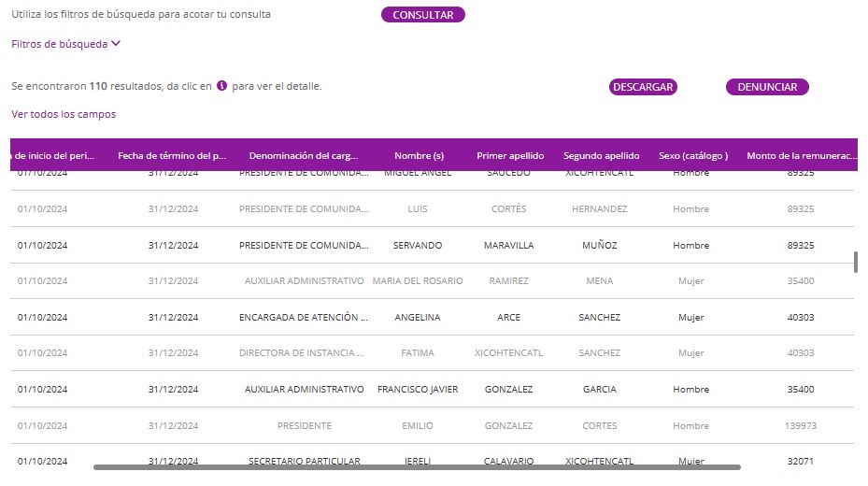Screen dimensions: 868x486
Task: Click the Monto de la remuneración header
Action: [x=801, y=156]
